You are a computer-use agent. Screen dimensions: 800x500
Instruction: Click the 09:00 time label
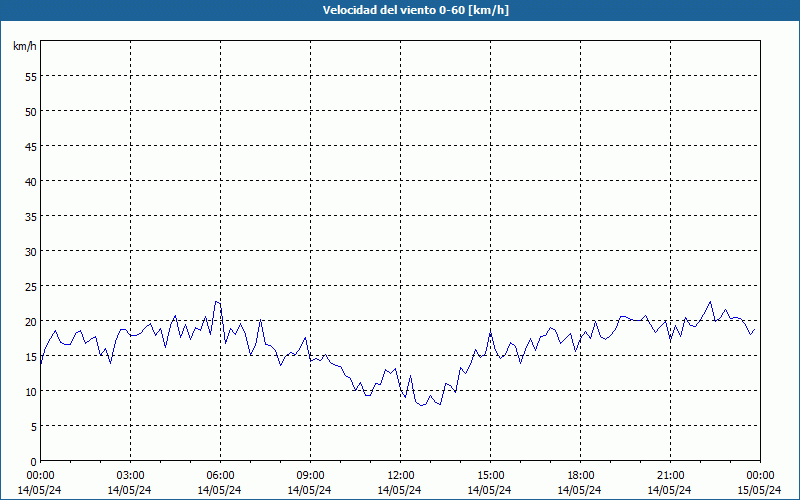(310, 476)
